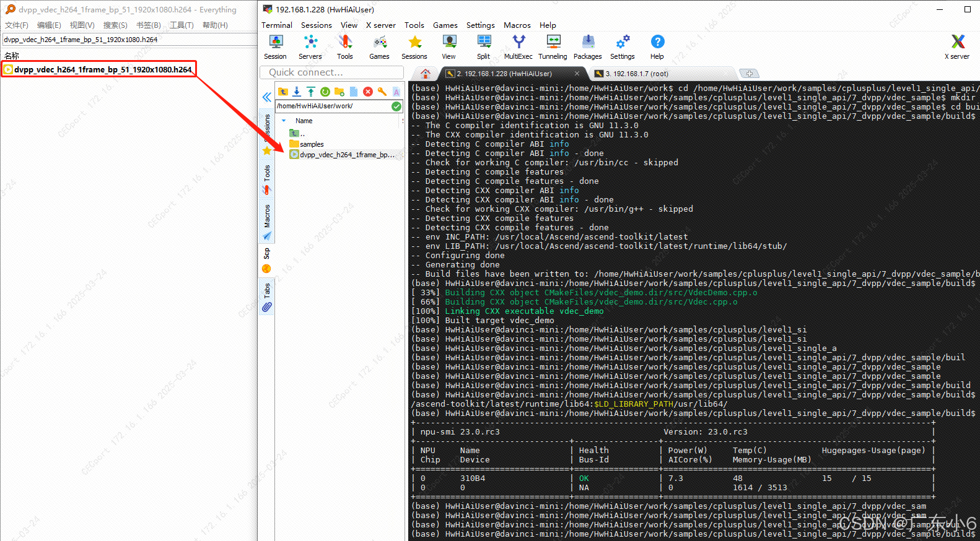
Task: Download selected file arrow icon
Action: tap(297, 92)
